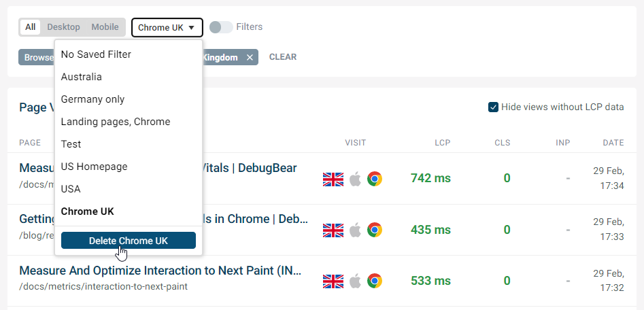Viewport: 644px width, 310px height.
Task: Uncheck Hide views without LCP data
Action: coord(493,107)
